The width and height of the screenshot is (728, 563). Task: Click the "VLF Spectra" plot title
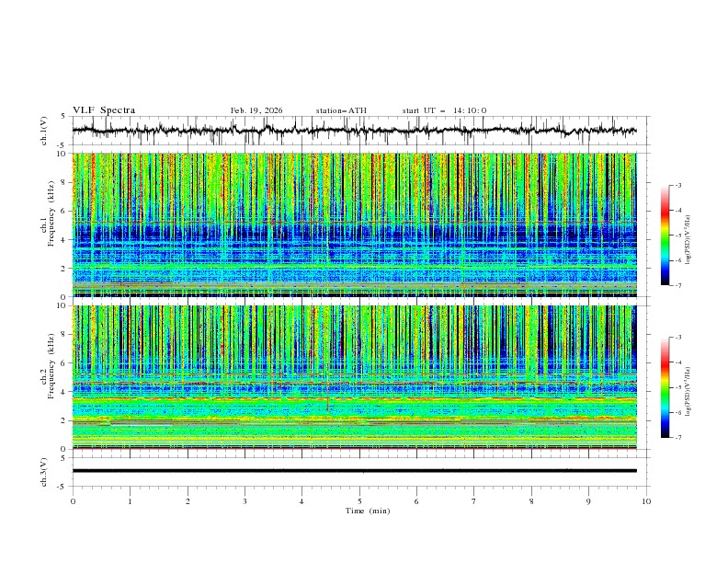click(x=104, y=110)
